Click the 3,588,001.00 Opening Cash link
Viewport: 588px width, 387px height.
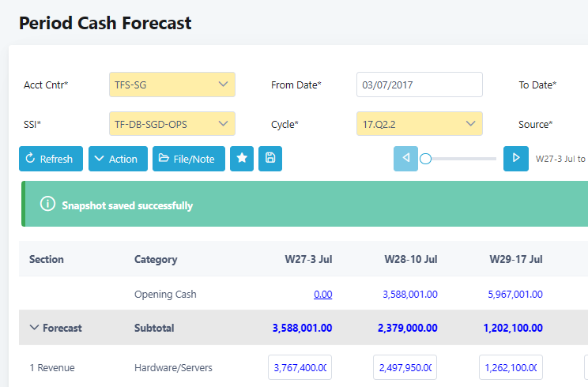click(x=409, y=295)
